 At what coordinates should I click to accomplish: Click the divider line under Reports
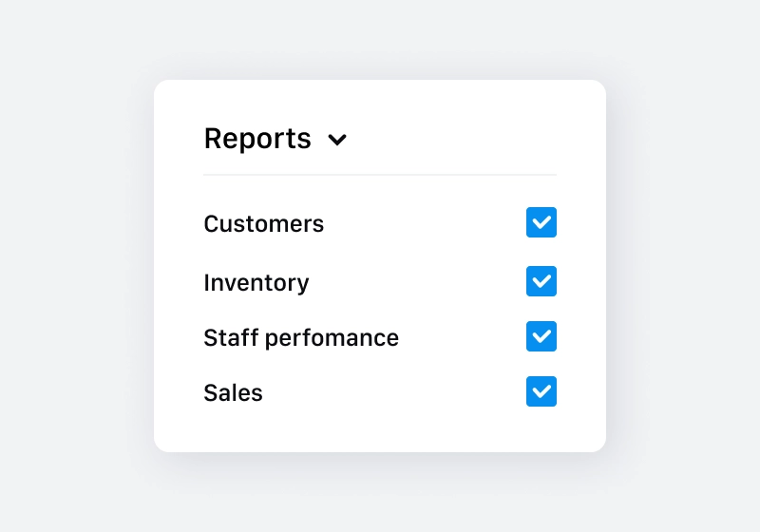pos(380,175)
